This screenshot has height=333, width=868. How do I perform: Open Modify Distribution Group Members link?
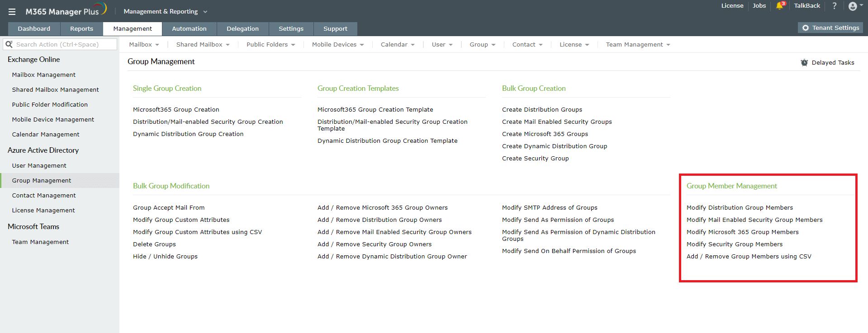[x=740, y=207]
